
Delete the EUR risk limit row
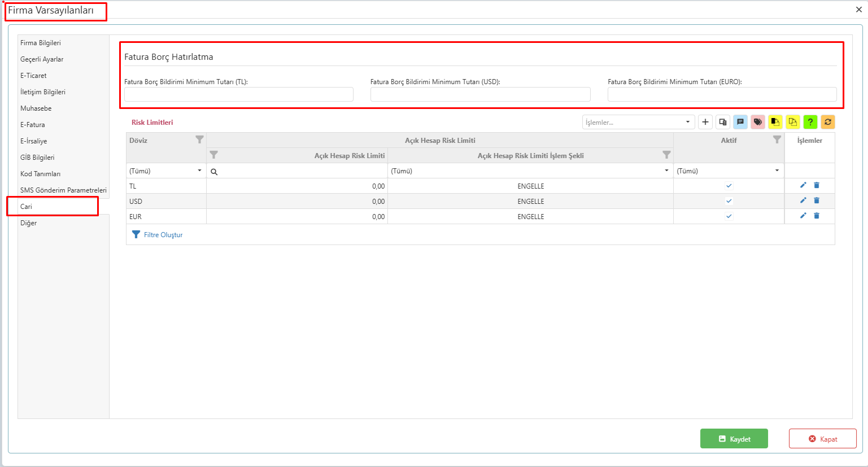pos(817,216)
